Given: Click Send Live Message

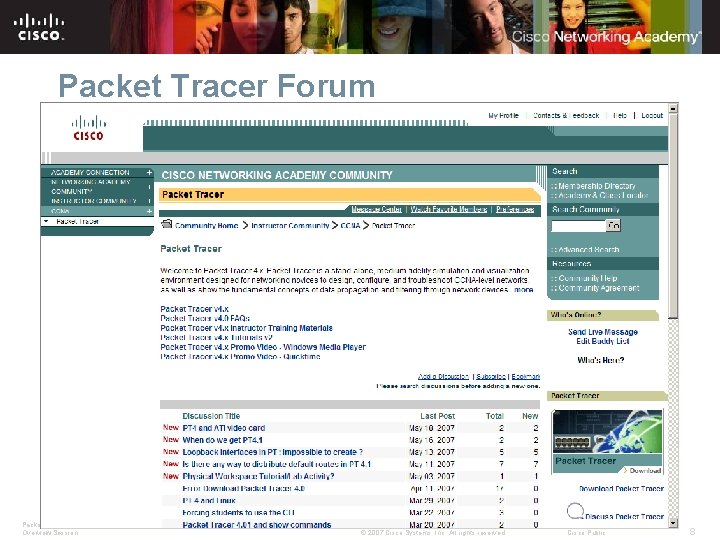Looking at the screenshot, I should click(602, 332).
